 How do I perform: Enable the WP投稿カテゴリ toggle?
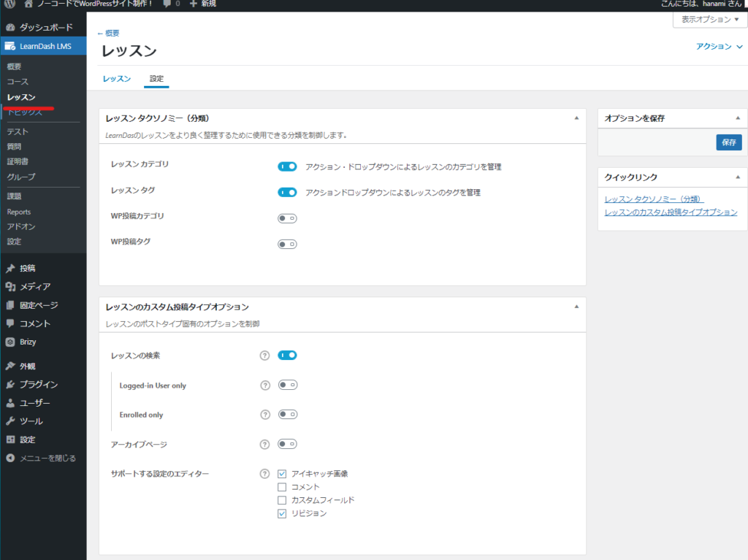[287, 218]
